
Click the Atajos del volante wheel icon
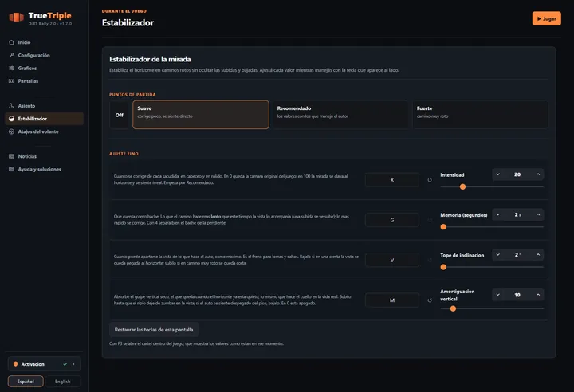(x=11, y=131)
